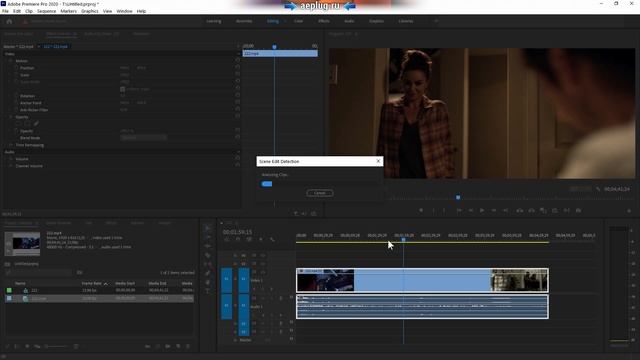This screenshot has width=640, height=360.
Task: Click the Extract button in Program Monitor
Action: pyautogui.click(x=531, y=211)
